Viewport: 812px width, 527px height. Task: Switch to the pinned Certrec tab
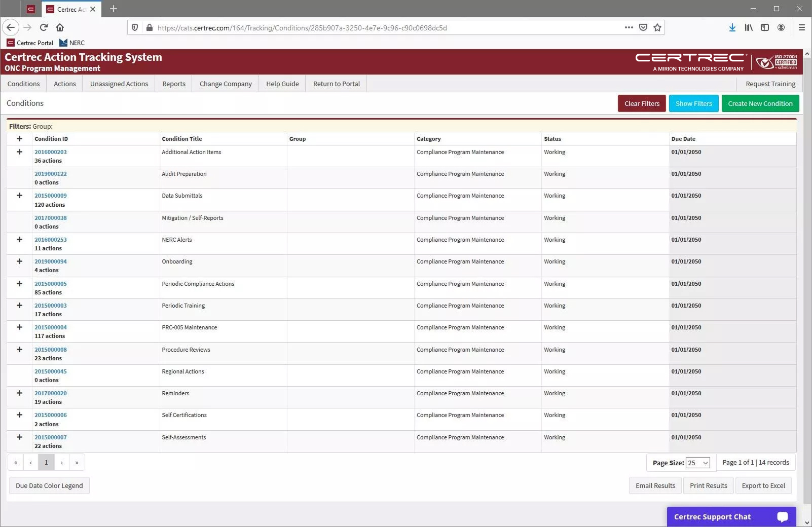click(x=31, y=9)
